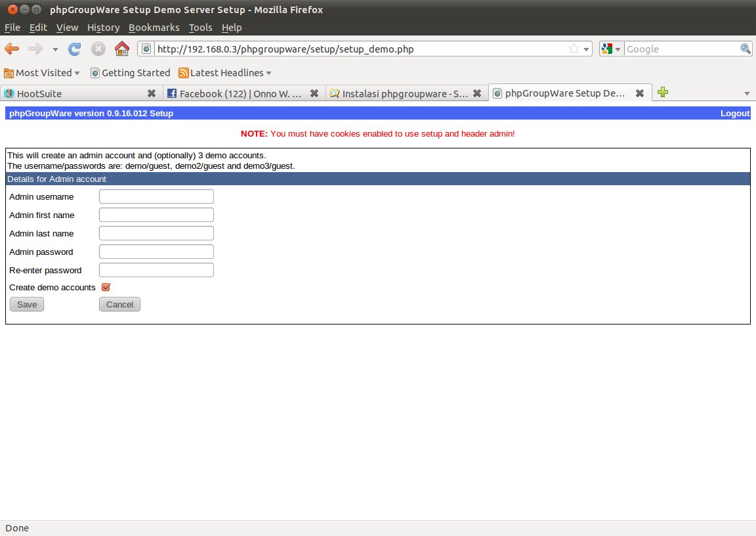Close the Instalasi phpgroupware tab
The height and width of the screenshot is (536, 756).
point(477,93)
